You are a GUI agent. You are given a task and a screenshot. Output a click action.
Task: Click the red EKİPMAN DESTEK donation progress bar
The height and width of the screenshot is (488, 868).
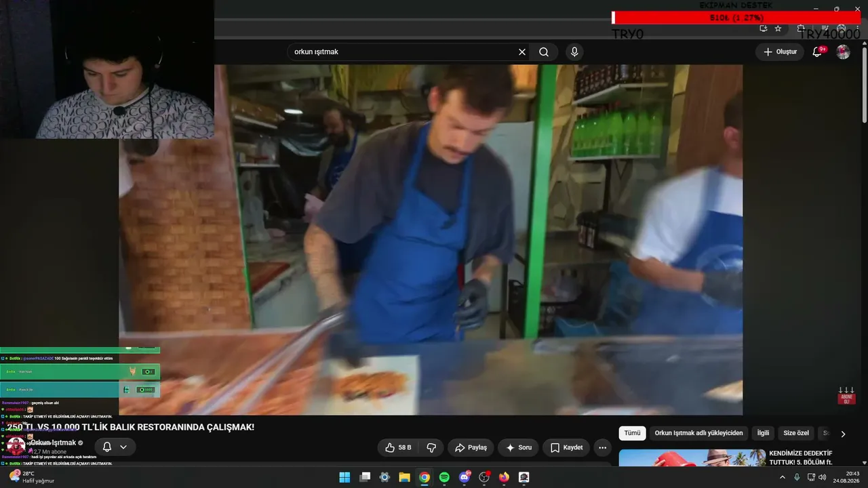736,18
